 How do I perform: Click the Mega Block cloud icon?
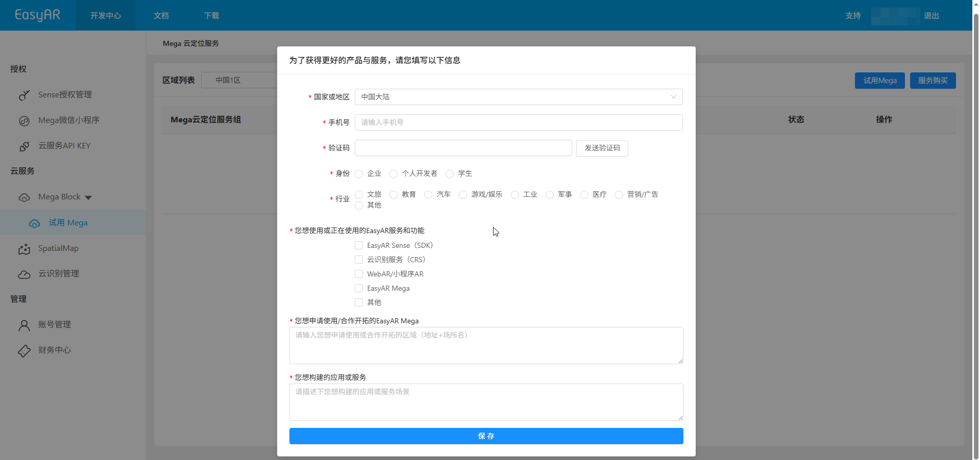tap(24, 197)
